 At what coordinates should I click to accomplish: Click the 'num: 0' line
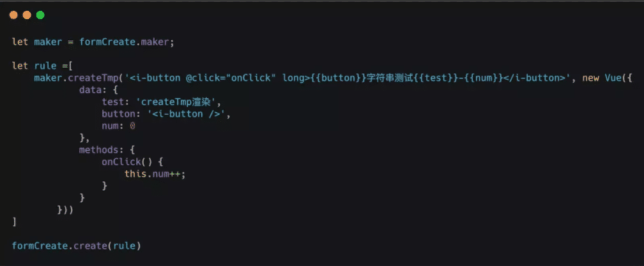pyautogui.click(x=118, y=126)
